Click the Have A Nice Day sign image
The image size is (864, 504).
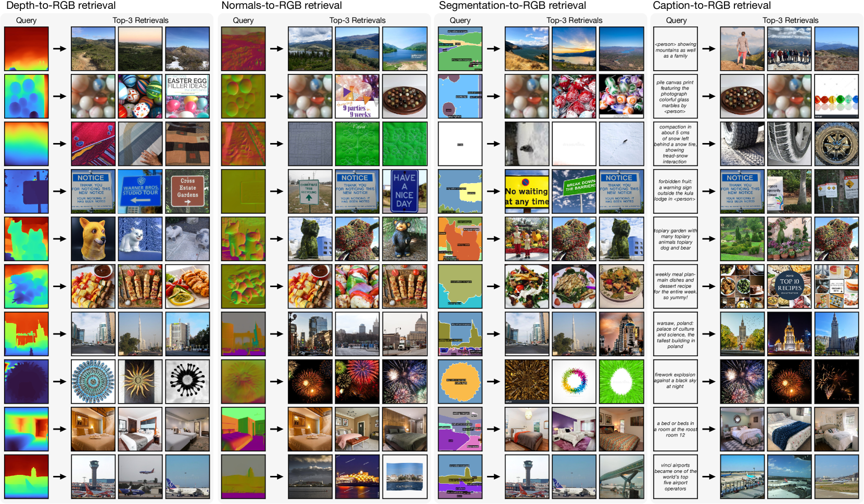404,191
